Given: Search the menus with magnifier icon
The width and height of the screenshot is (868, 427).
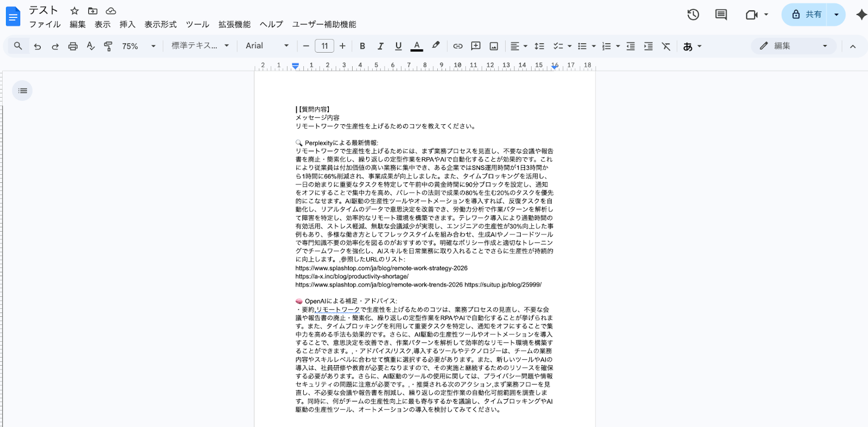Looking at the screenshot, I should (18, 46).
